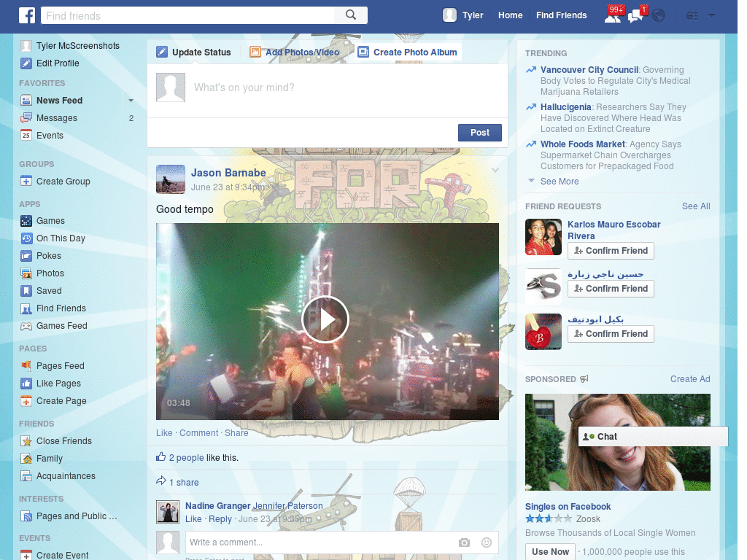Like Jason Barnabe's post
Image resolution: width=747 pixels, height=560 pixels.
point(164,433)
